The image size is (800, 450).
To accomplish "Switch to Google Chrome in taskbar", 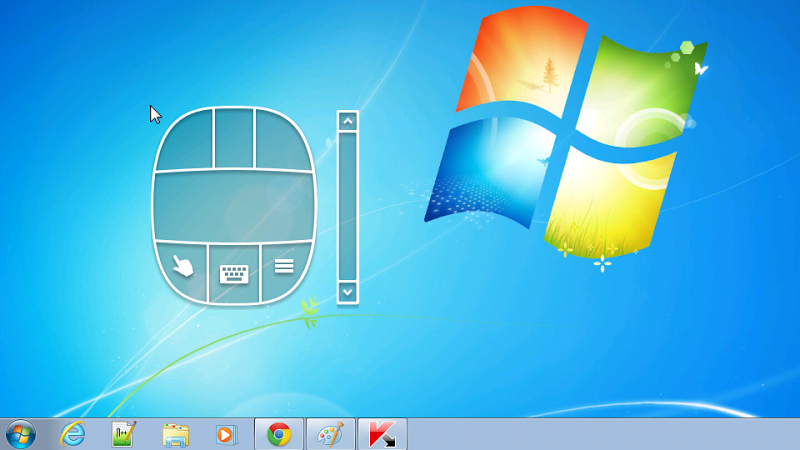I will click(x=279, y=434).
